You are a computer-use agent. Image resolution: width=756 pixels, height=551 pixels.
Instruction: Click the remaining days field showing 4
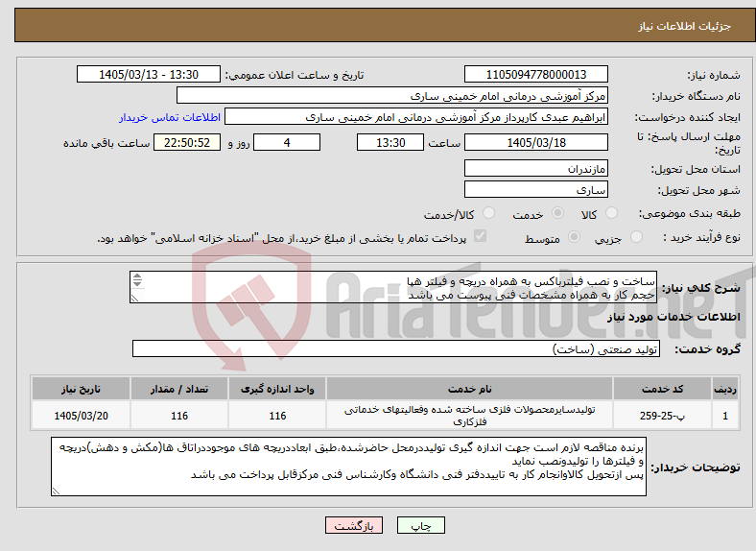(x=287, y=142)
